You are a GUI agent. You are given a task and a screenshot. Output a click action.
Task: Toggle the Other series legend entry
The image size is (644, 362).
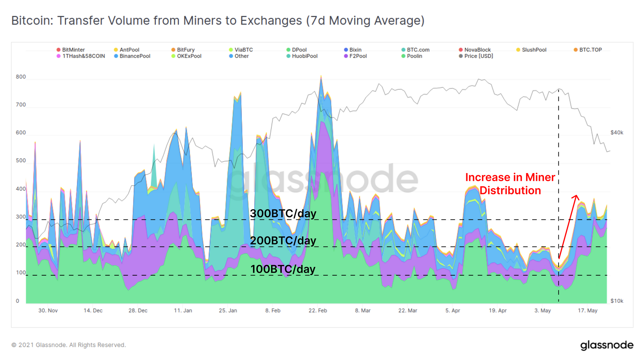click(x=241, y=56)
